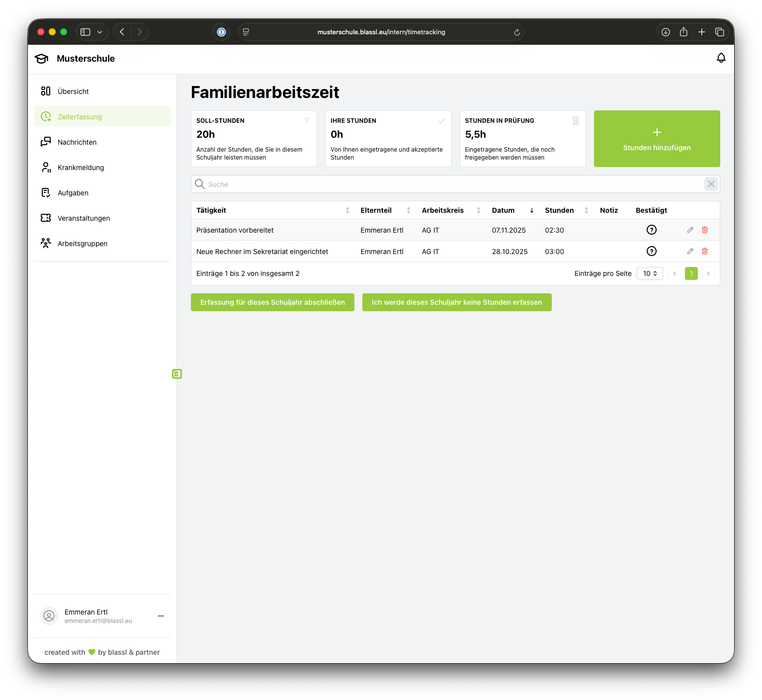Viewport: 762px width, 700px height.
Task: Open the entries per page dropdown
Action: 650,273
